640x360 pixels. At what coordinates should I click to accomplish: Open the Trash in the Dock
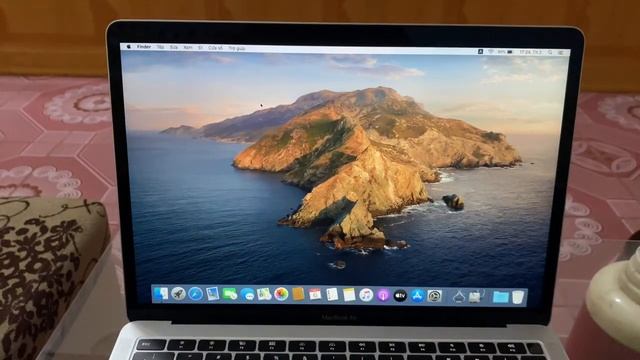(518, 297)
